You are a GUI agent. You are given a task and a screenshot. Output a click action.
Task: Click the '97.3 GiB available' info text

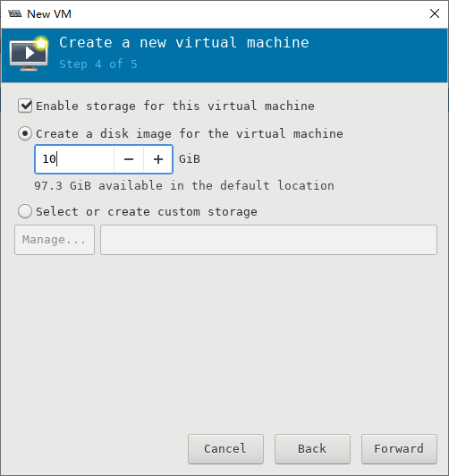point(184,185)
